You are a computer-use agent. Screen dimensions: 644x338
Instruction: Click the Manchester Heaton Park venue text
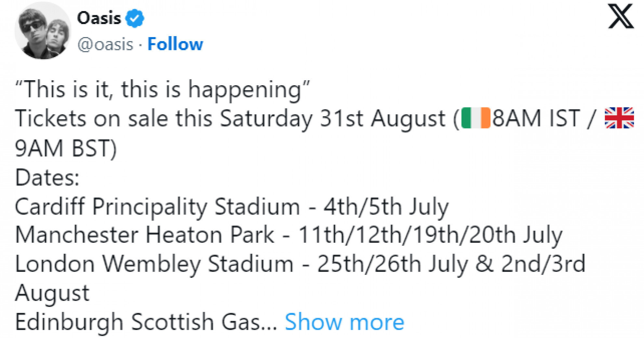pyautogui.click(x=145, y=235)
